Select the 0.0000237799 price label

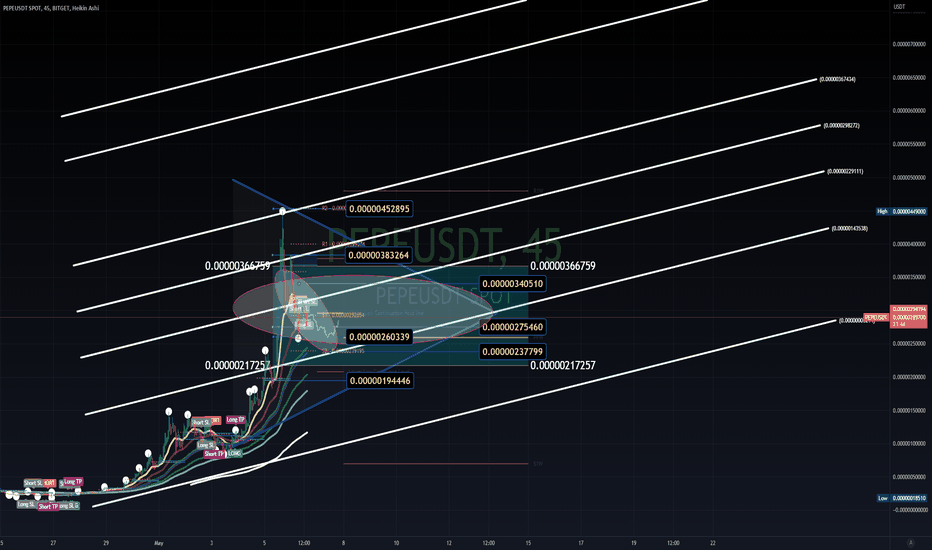(x=512, y=352)
